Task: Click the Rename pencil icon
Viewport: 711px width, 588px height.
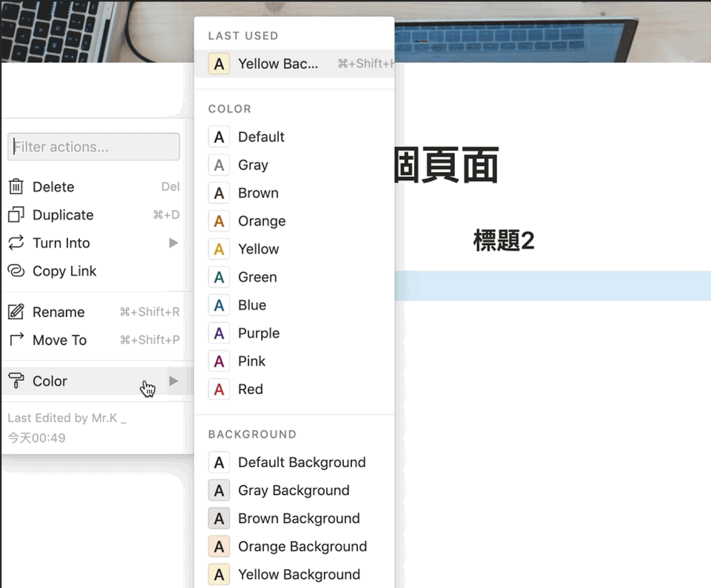Action: [x=16, y=312]
